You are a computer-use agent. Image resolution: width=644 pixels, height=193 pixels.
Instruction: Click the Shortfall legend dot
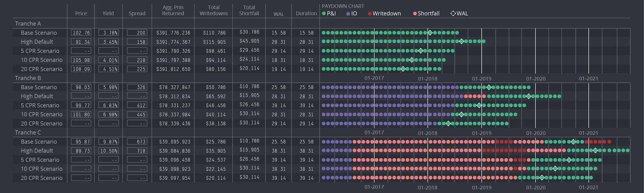(x=415, y=14)
